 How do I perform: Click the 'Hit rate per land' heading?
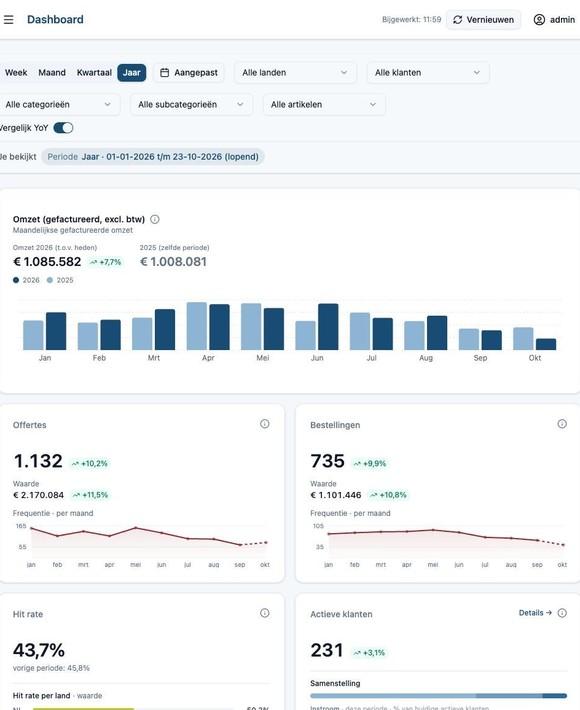click(x=41, y=696)
